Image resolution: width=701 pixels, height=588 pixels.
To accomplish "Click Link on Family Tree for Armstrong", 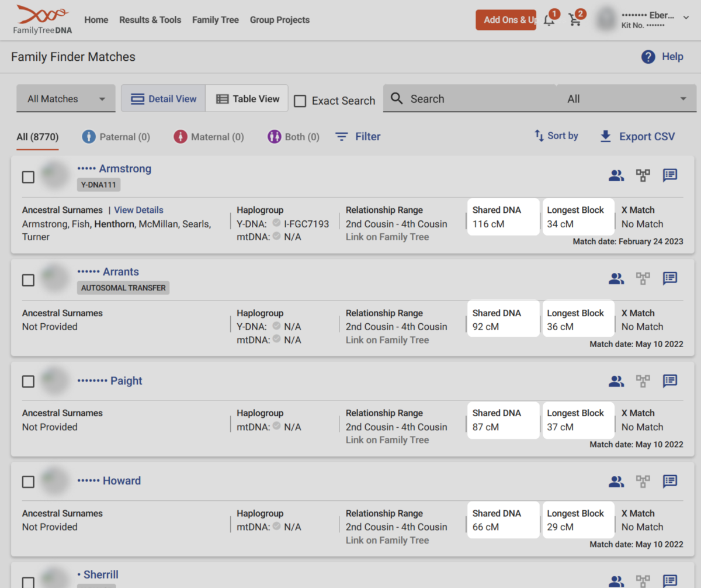I will [387, 237].
